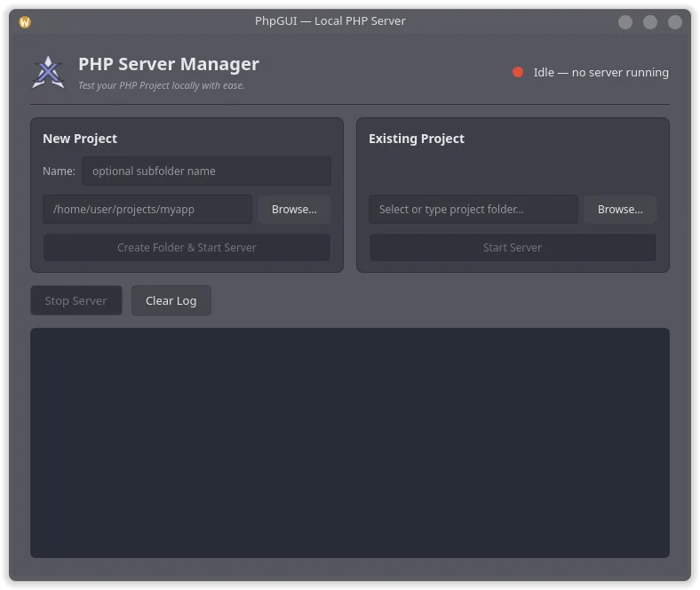
Task: Click the PhpGUI star logo icon
Action: (48, 72)
